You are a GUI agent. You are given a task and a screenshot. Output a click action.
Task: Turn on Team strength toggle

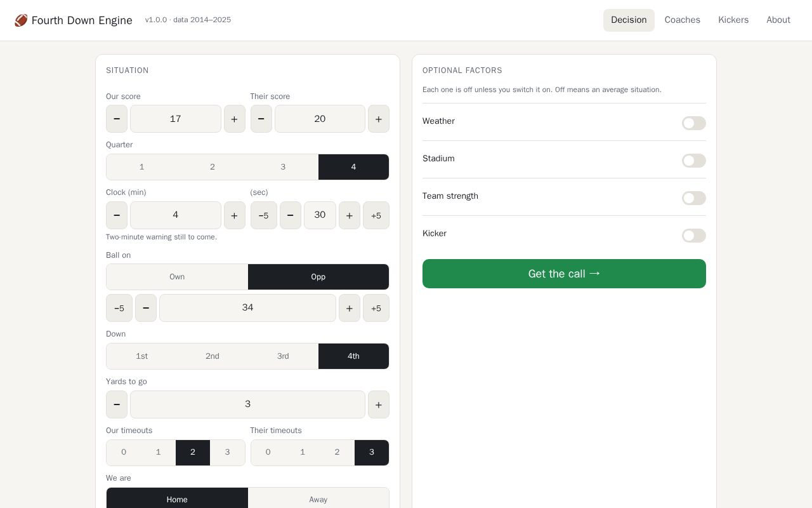point(694,198)
